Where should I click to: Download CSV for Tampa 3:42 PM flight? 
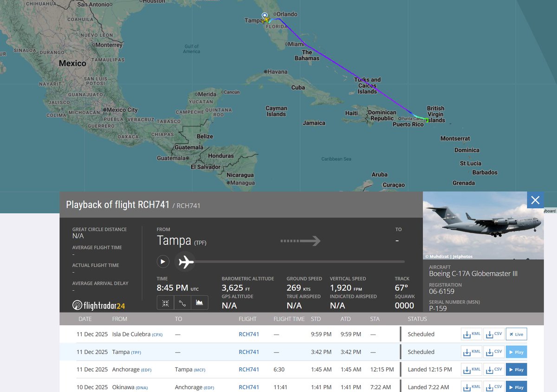[x=493, y=352]
